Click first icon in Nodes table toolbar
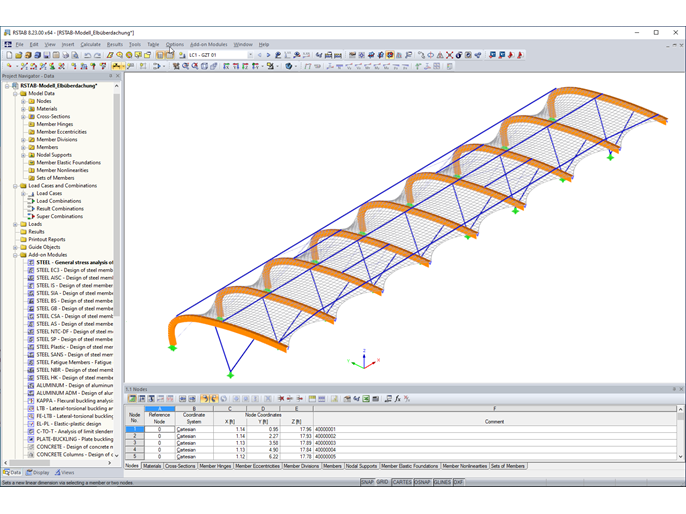The width and height of the screenshot is (686, 514). tap(132, 399)
